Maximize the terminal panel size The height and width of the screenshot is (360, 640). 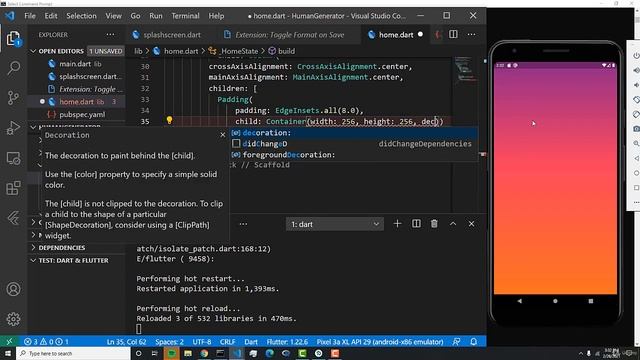[x=453, y=224]
